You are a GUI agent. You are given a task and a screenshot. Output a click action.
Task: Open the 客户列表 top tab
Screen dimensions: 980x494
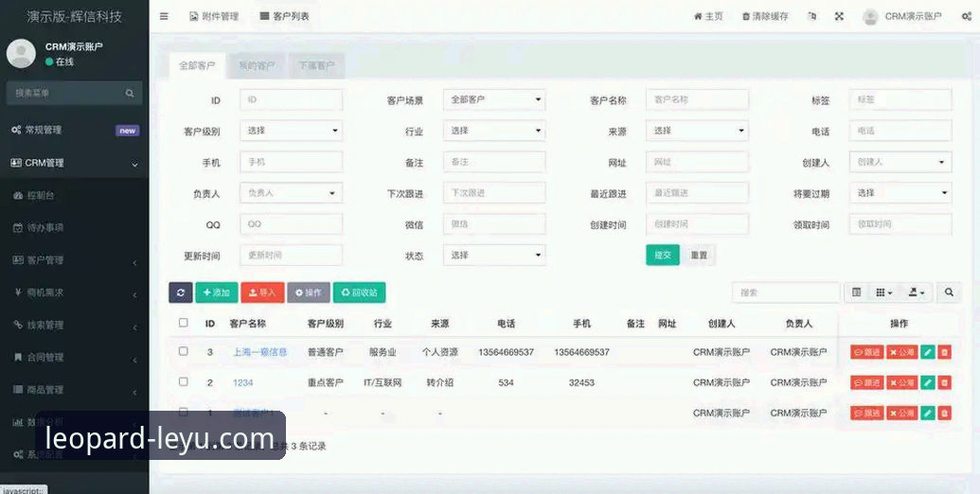coord(284,16)
